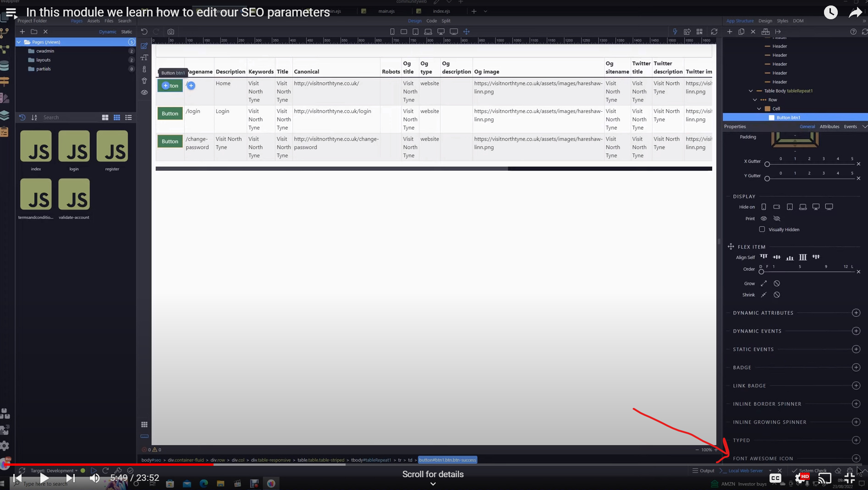868x490 pixels.
Task: Add new item in Project Folder panel
Action: click(x=22, y=32)
